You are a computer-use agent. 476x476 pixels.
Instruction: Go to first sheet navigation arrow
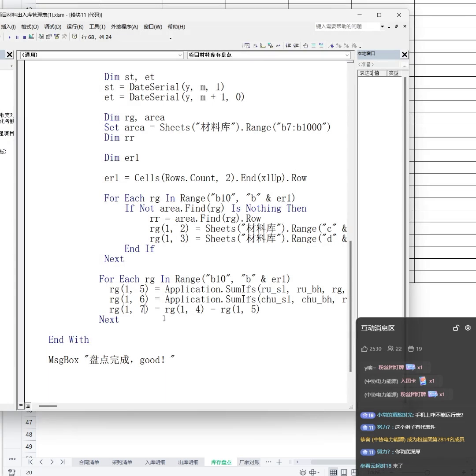pos(30,462)
